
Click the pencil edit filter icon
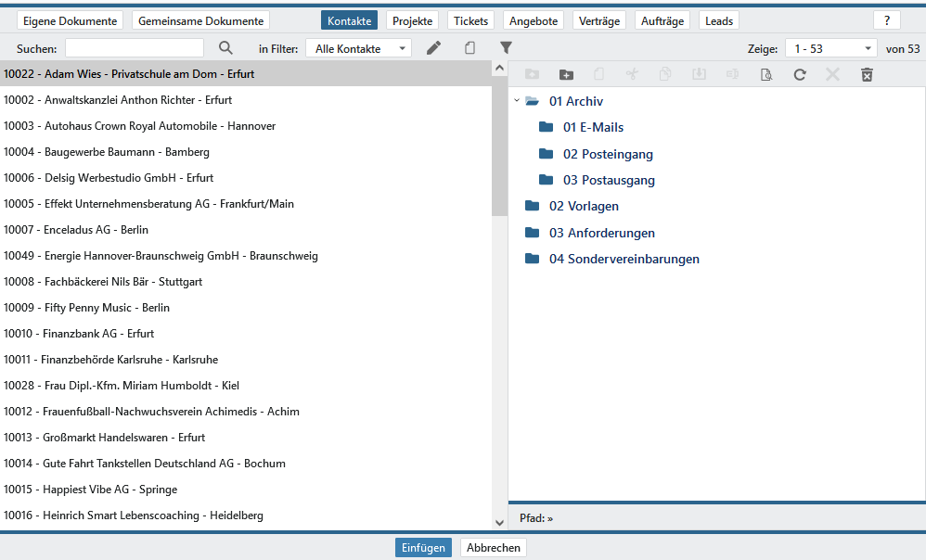(x=433, y=48)
